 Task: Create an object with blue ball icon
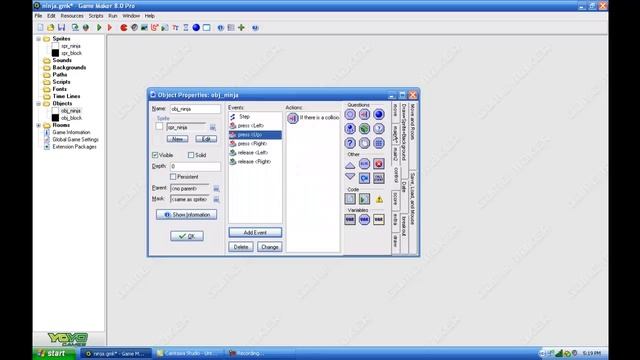(196, 28)
